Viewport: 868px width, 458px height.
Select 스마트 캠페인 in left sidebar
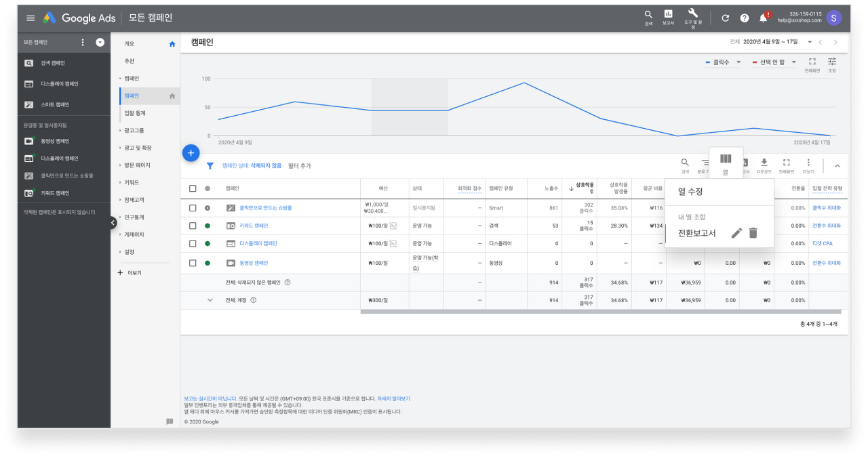(x=55, y=105)
